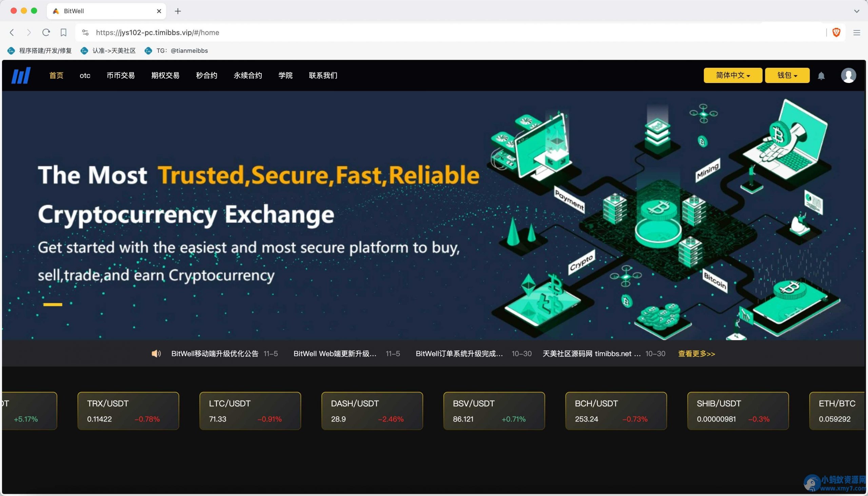The height and width of the screenshot is (496, 868).
Task: Select the 首页 nav item
Action: click(x=56, y=75)
